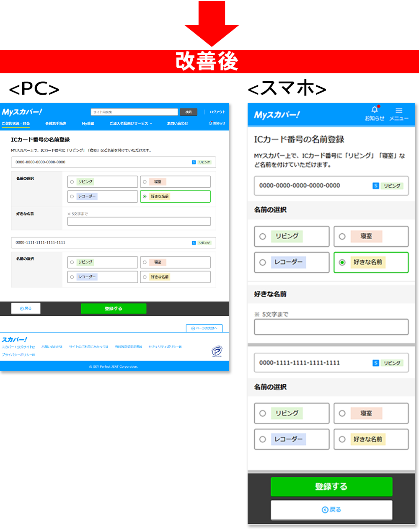Tap the Myスカパー! logo in smartphone header

click(x=277, y=115)
